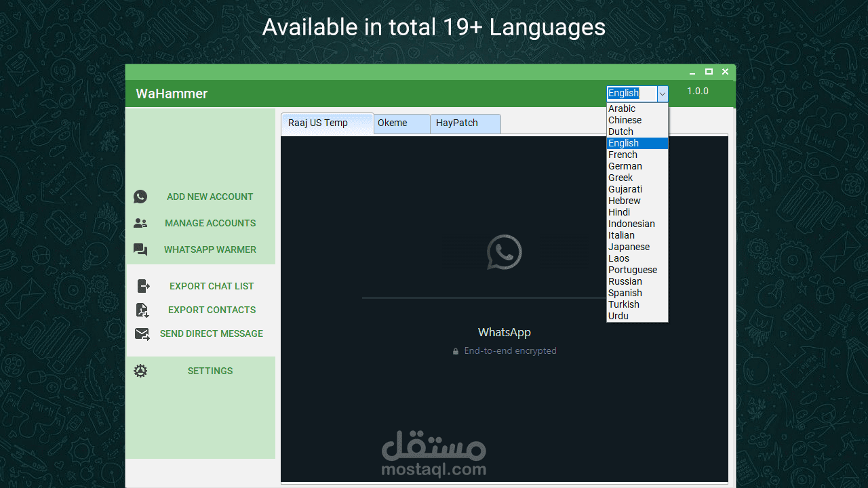Click the WaHammer app title
This screenshot has width=868, height=488.
pos(172,94)
